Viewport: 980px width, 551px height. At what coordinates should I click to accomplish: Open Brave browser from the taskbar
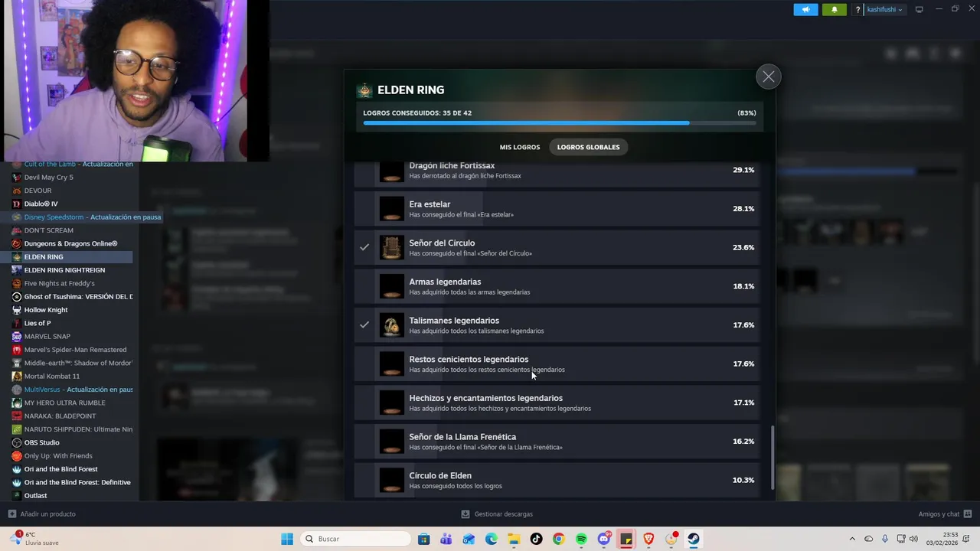point(648,539)
